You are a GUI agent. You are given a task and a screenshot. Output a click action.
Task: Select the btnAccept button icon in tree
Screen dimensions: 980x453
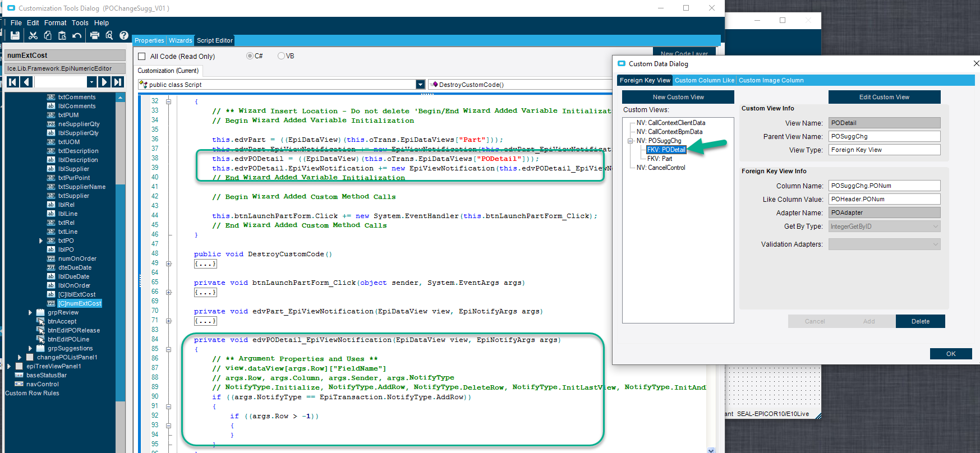[x=40, y=321]
